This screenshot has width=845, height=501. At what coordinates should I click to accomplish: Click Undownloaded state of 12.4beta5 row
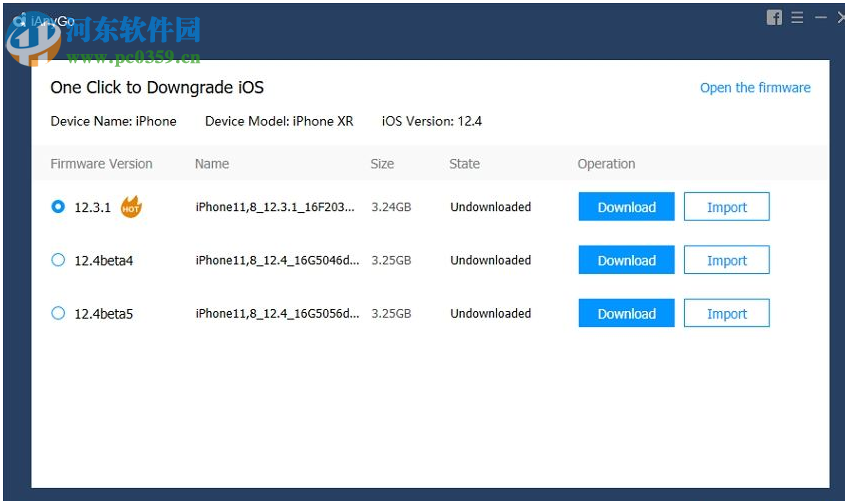pyautogui.click(x=490, y=314)
